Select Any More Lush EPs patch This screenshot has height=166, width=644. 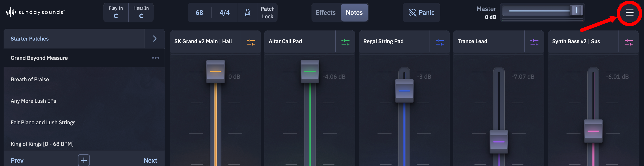pos(84,101)
